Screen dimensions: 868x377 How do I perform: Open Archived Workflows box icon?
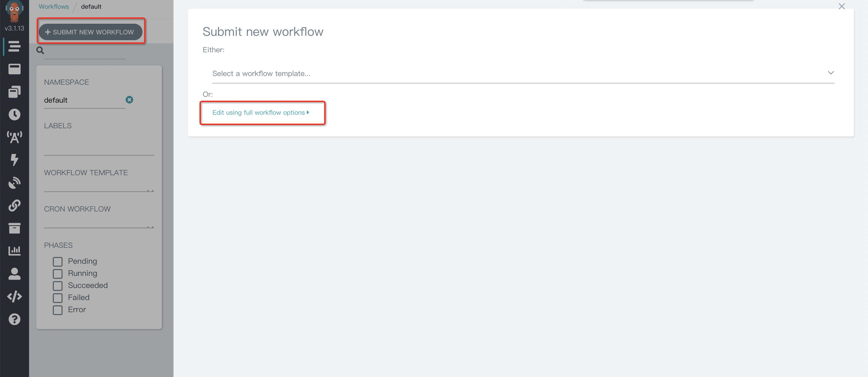coord(14,228)
